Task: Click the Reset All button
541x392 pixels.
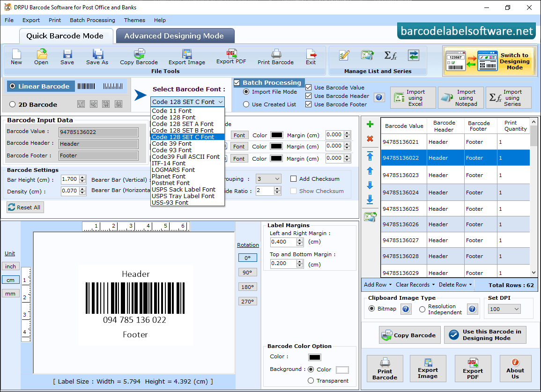Action: click(25, 207)
